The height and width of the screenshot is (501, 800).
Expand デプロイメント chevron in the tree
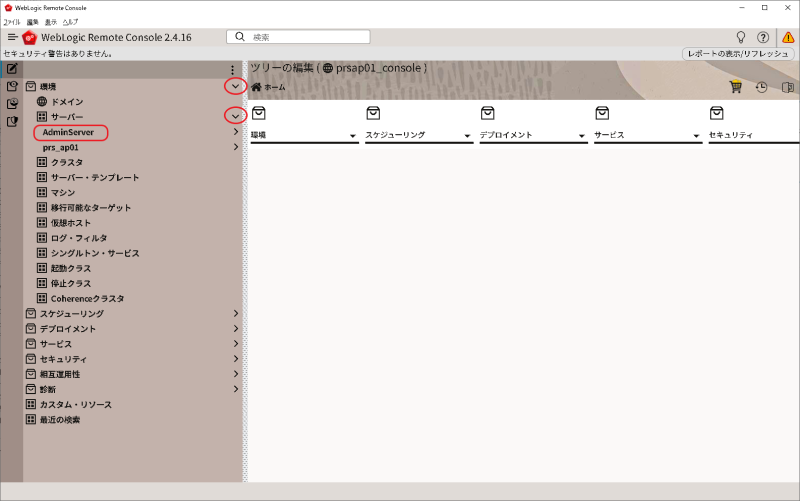[236, 328]
